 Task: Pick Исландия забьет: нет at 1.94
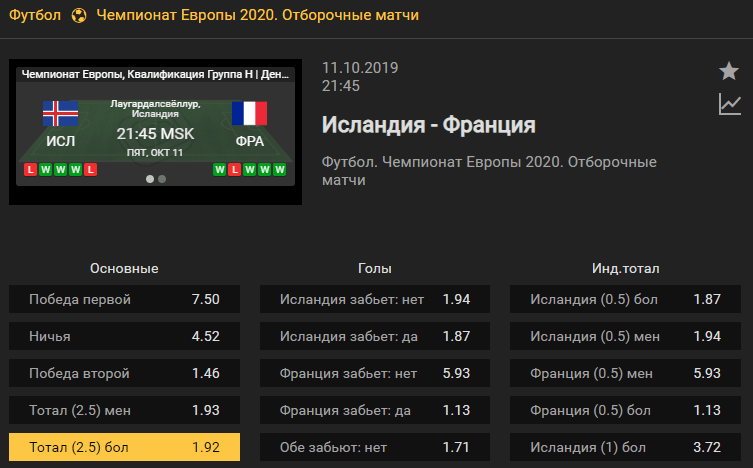375,299
